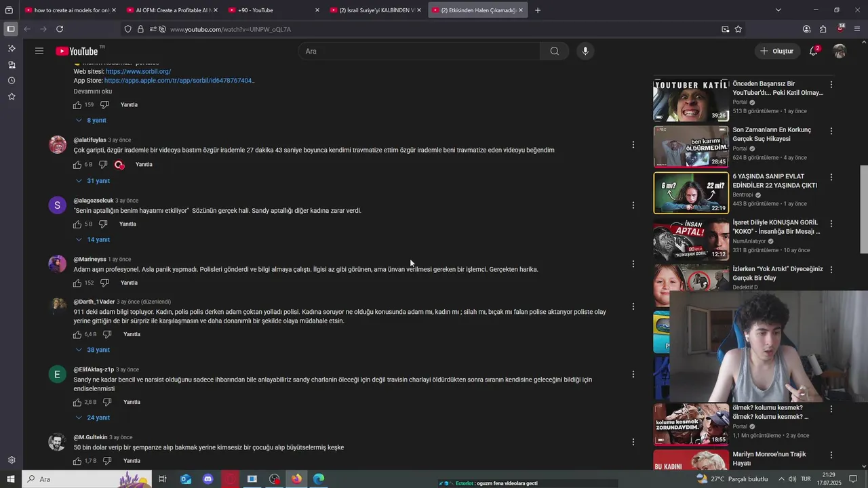The height and width of the screenshot is (488, 868).
Task: Open Outlook from the taskbar
Action: 185,479
